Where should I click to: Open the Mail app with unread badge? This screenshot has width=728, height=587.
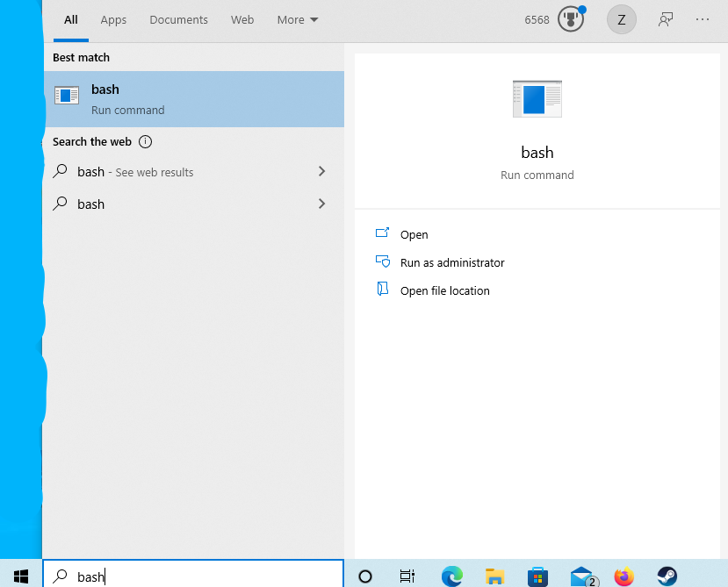[x=581, y=576]
